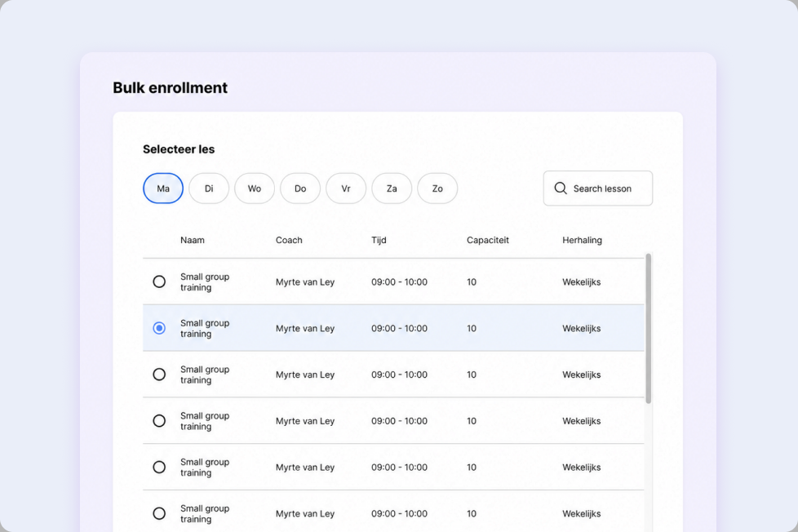Click Myrte van Ley in highlighted row
The image size is (798, 532).
pos(305,328)
